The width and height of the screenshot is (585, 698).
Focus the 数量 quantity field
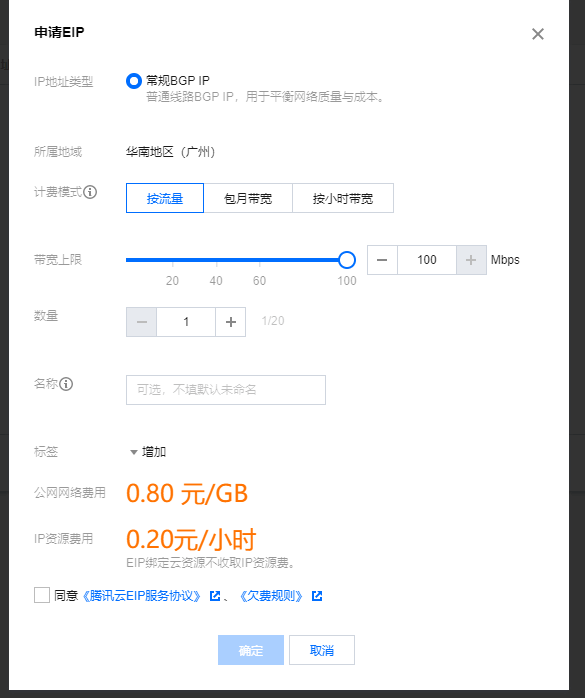(186, 322)
